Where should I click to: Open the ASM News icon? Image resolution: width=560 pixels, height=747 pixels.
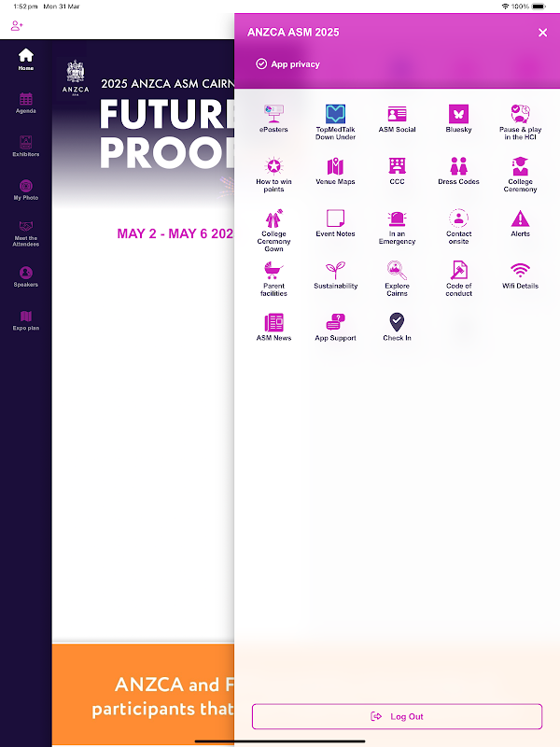pyautogui.click(x=273, y=322)
